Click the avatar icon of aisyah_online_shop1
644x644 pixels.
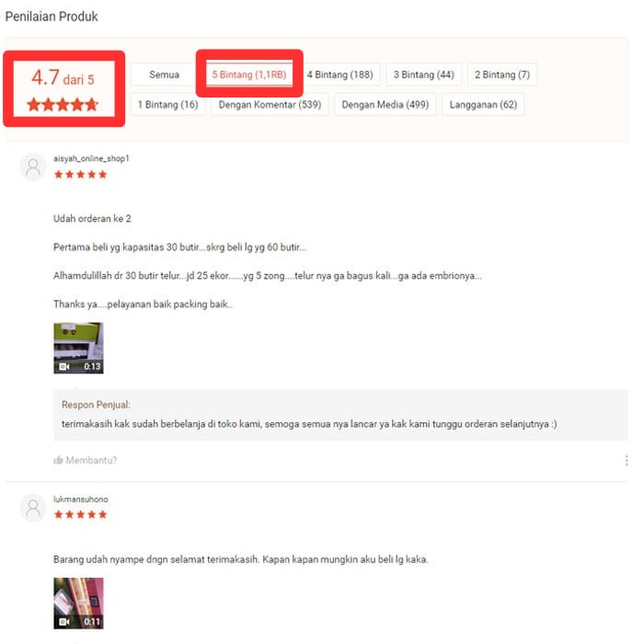click(x=33, y=167)
